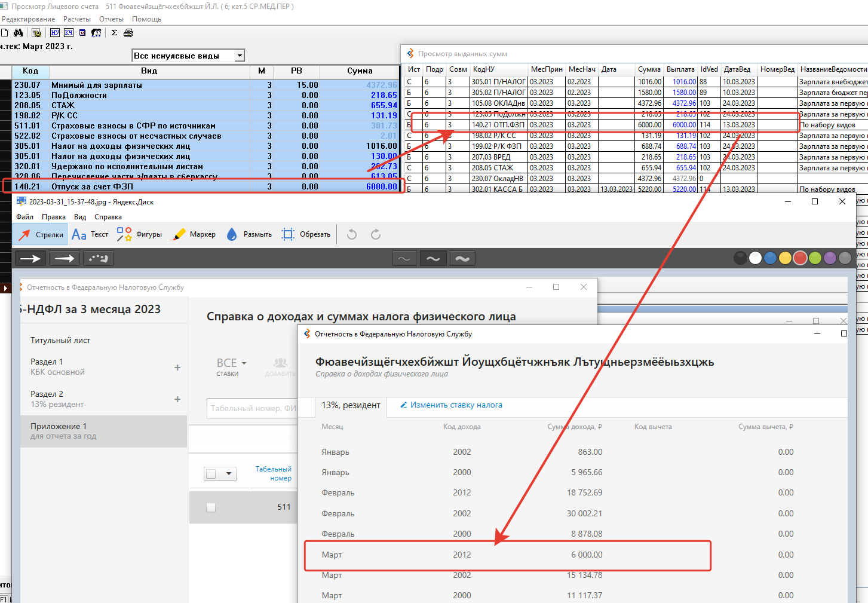Viewport: 868px width, 603px height.
Task: Click the new blank document toolbar icon
Action: coord(4,33)
